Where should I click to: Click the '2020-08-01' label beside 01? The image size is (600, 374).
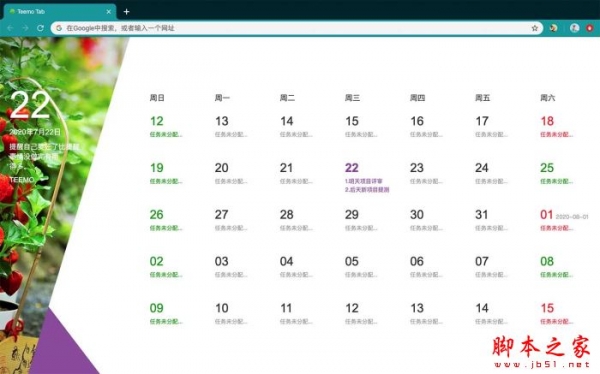click(572, 217)
